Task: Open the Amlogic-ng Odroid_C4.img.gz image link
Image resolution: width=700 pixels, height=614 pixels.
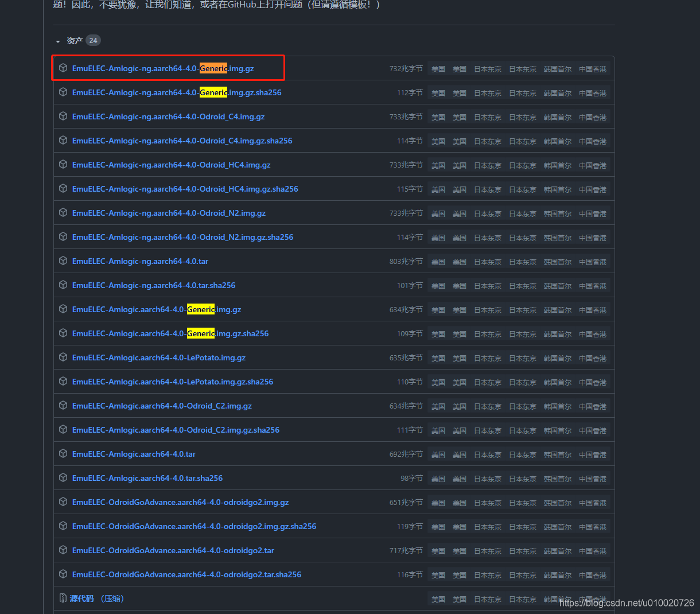Action: coord(168,116)
